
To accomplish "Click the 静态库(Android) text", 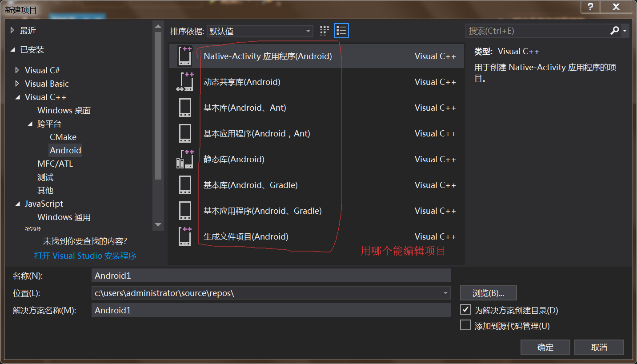I will tap(234, 159).
